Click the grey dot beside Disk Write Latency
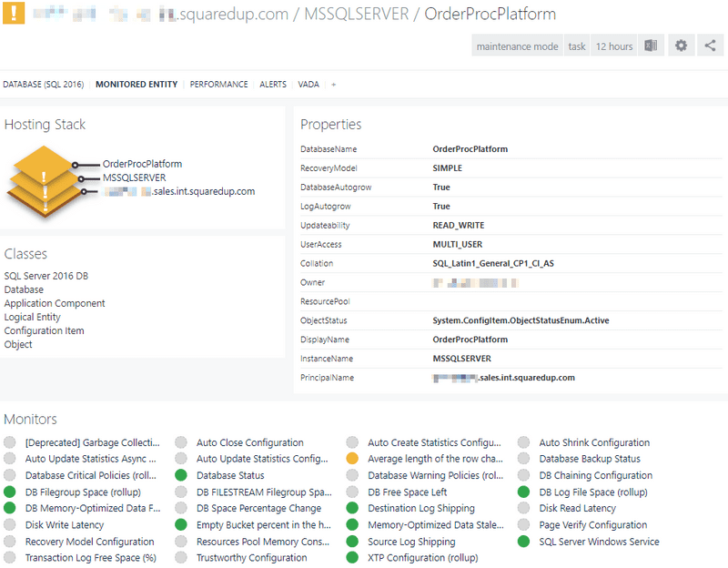Screen dimensions: 728x568 (10, 525)
